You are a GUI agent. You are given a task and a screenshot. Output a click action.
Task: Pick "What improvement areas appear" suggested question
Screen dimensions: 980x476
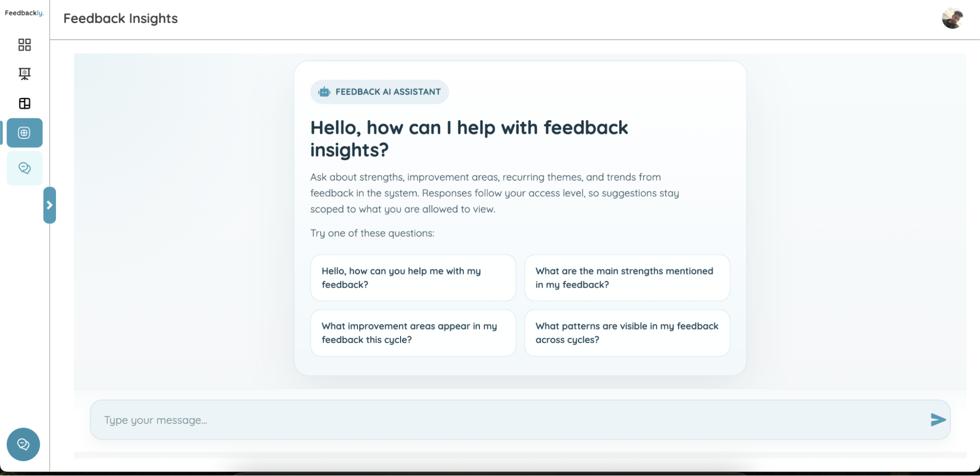tap(413, 333)
